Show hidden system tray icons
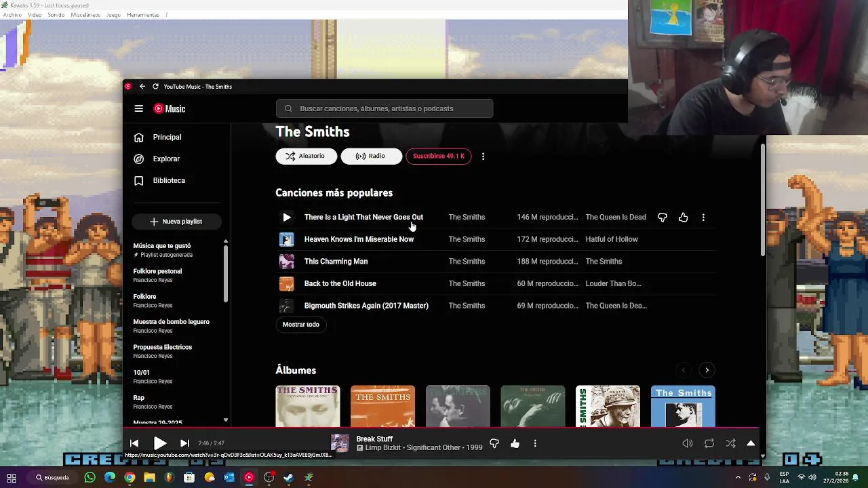The image size is (868, 488). tap(738, 477)
